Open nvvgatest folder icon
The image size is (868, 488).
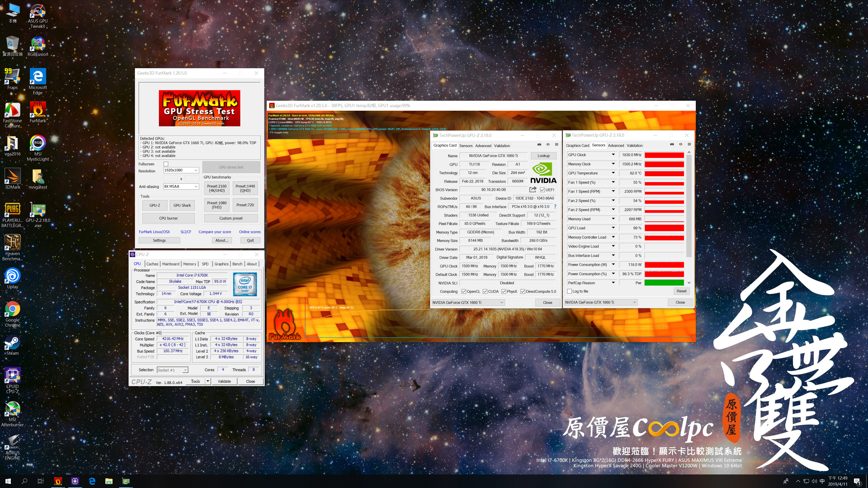(38, 179)
